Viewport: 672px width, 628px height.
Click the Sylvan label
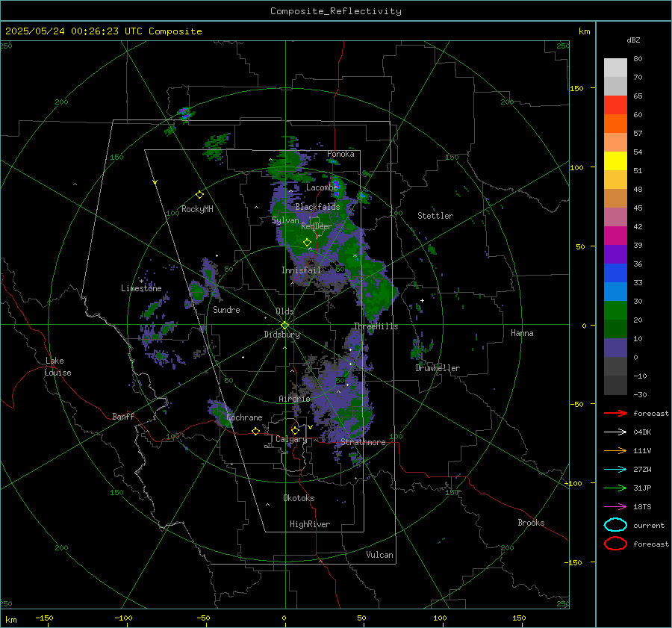point(285,220)
